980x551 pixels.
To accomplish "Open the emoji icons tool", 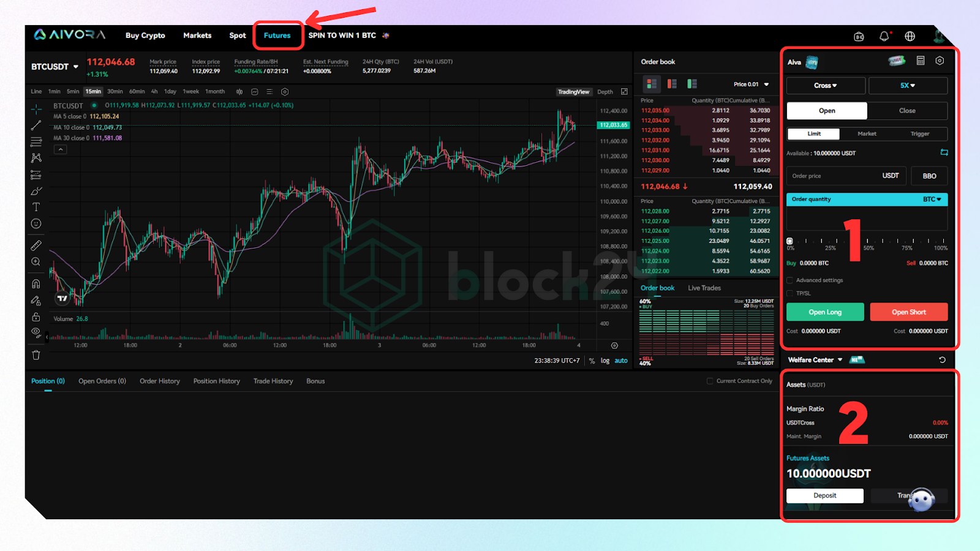I will pos(36,223).
